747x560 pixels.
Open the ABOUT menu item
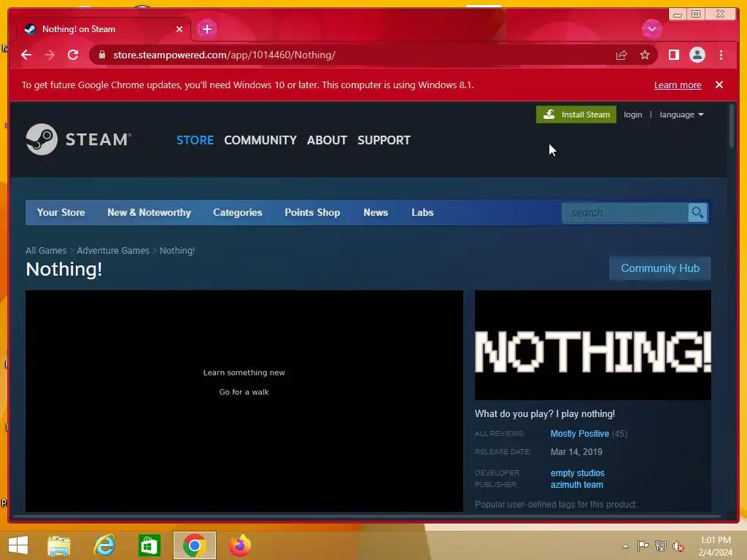[327, 140]
